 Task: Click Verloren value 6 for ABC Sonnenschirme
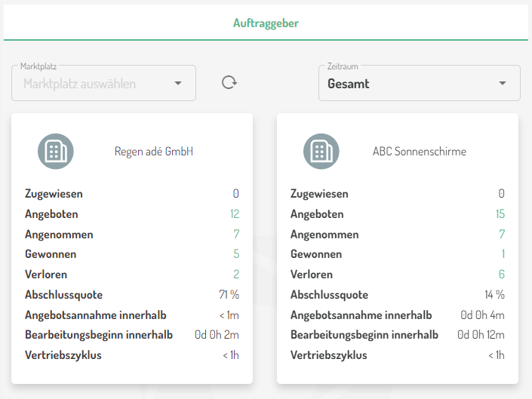(502, 275)
